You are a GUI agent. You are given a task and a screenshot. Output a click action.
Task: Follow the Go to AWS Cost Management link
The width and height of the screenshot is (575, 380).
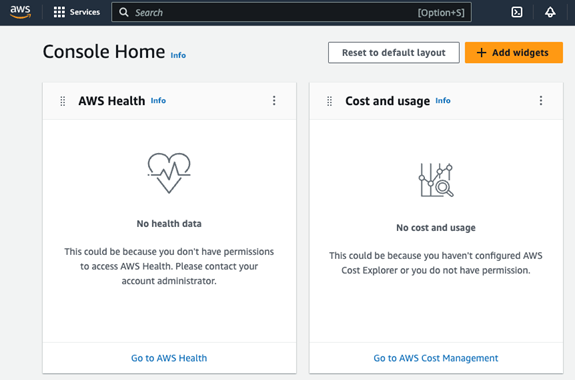click(x=436, y=358)
